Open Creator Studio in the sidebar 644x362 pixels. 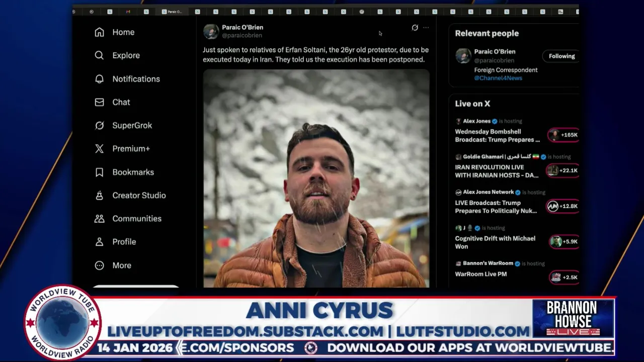click(x=130, y=195)
